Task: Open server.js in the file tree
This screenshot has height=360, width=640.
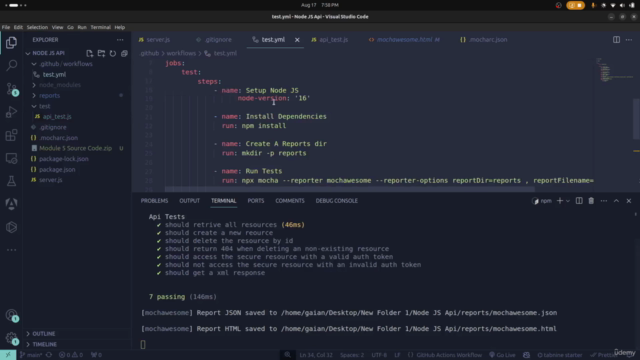Action: coord(51,180)
